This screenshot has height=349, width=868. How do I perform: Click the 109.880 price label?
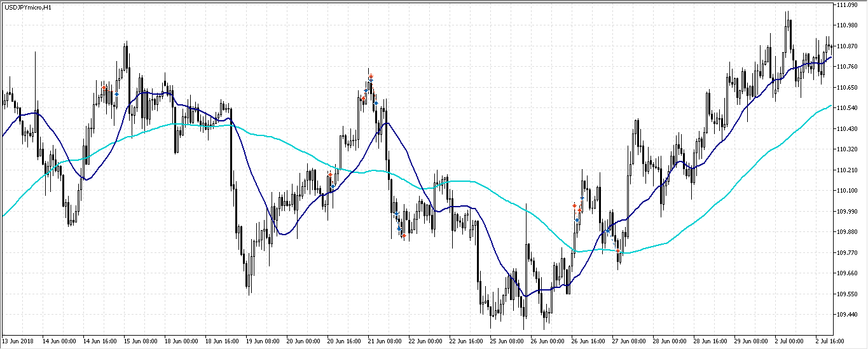848,232
